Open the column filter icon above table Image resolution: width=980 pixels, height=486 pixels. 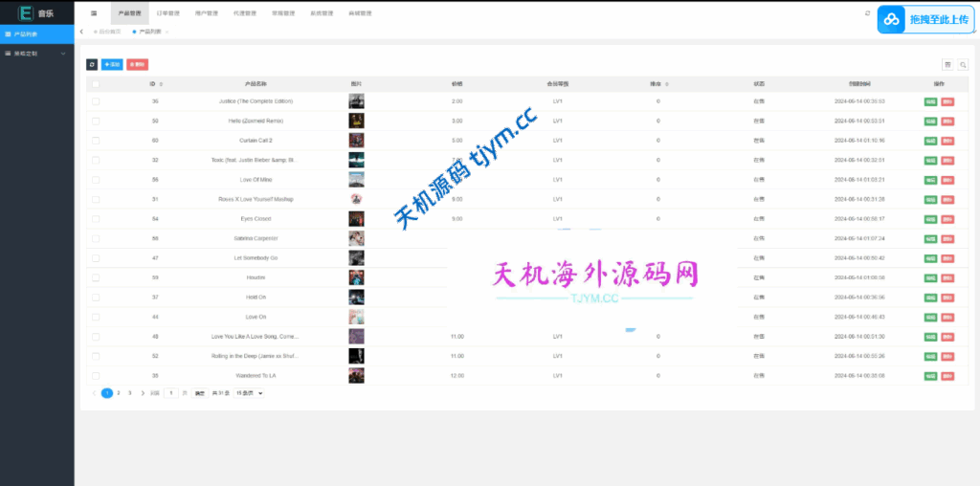[x=947, y=64]
